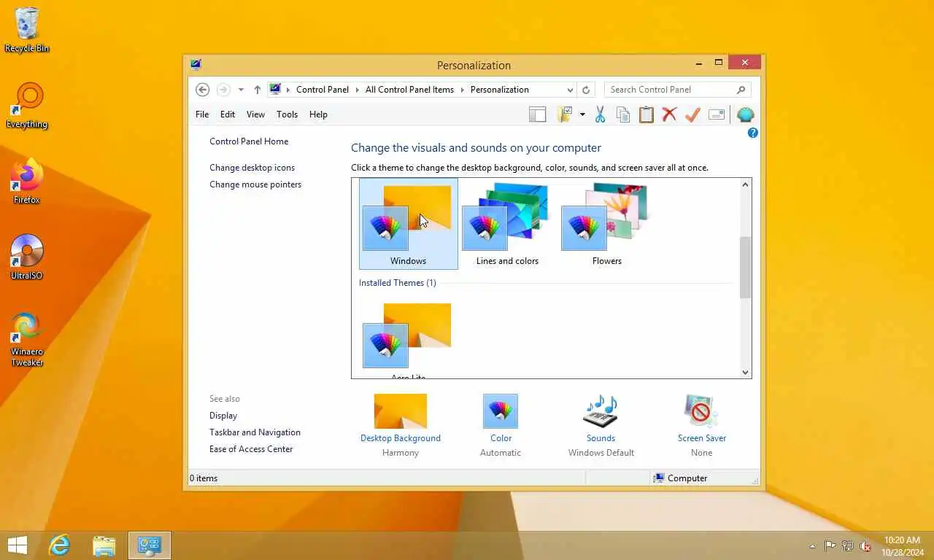Click the Installed Themes (1) header
This screenshot has height=560, width=934.
tap(397, 283)
